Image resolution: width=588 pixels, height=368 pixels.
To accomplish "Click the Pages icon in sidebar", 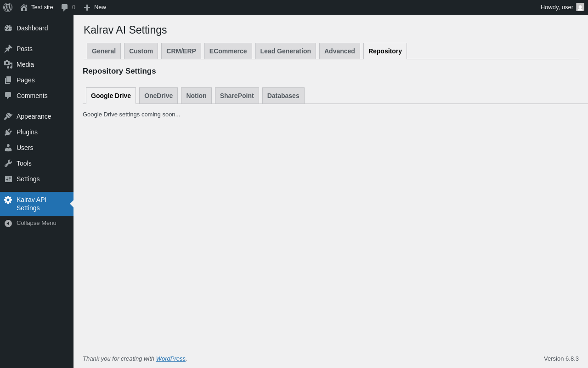I will click(x=8, y=80).
